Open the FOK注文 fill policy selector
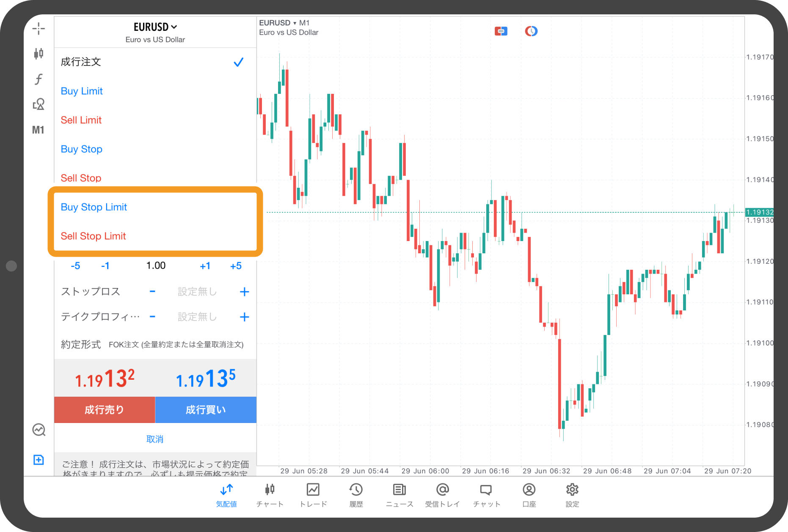This screenshot has width=788, height=532. 176,345
